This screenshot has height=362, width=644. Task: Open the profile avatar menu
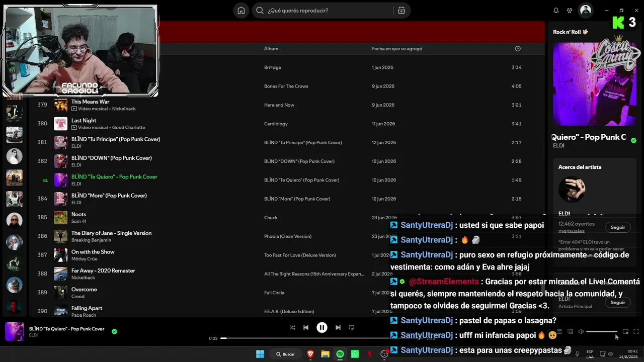pyautogui.click(x=586, y=11)
